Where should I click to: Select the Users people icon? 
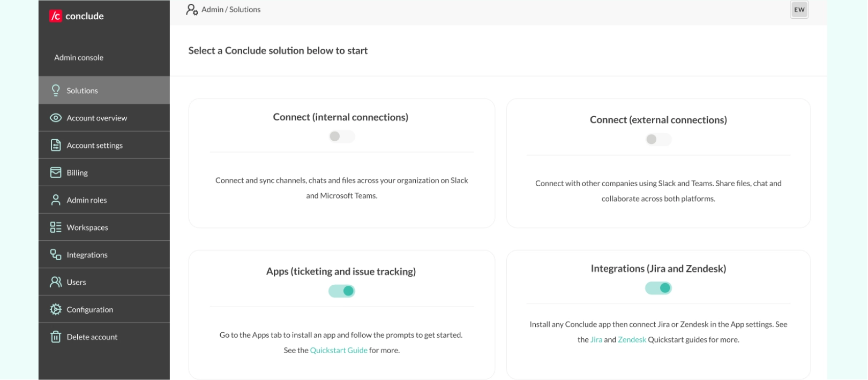click(55, 282)
